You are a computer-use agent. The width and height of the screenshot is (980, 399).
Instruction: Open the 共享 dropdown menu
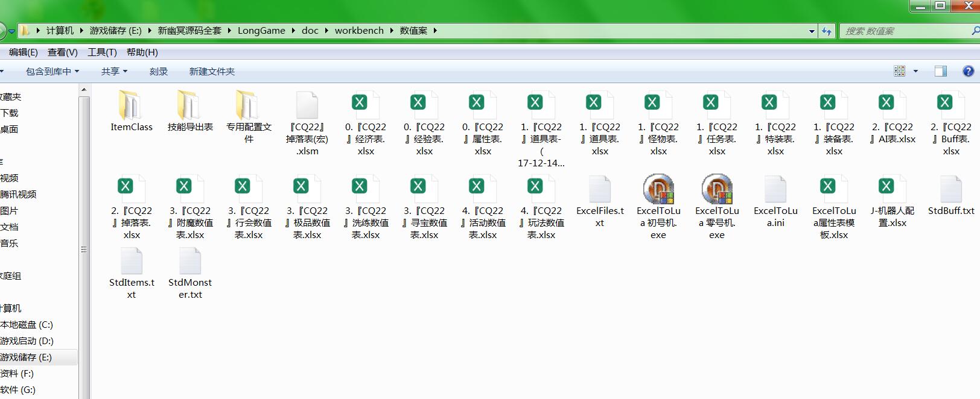pos(114,71)
